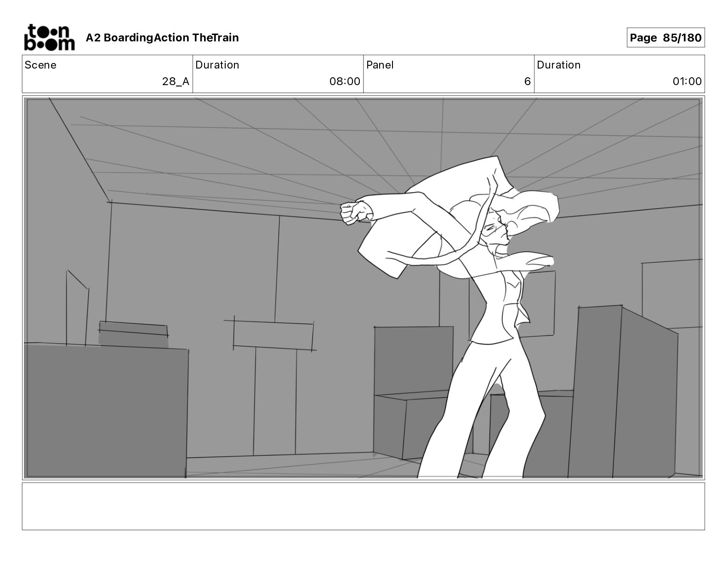Viewport: 728px width, 563px height.
Task: Click the "Page 85/180" box
Action: (665, 38)
